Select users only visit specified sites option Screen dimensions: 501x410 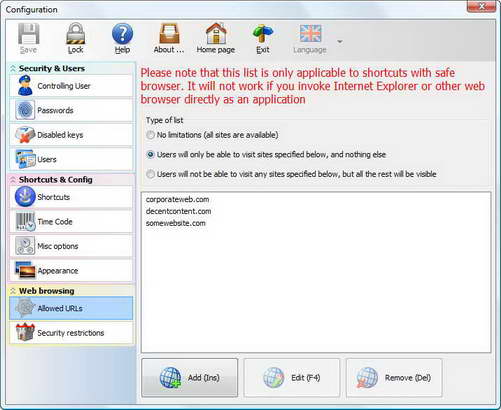(x=151, y=155)
